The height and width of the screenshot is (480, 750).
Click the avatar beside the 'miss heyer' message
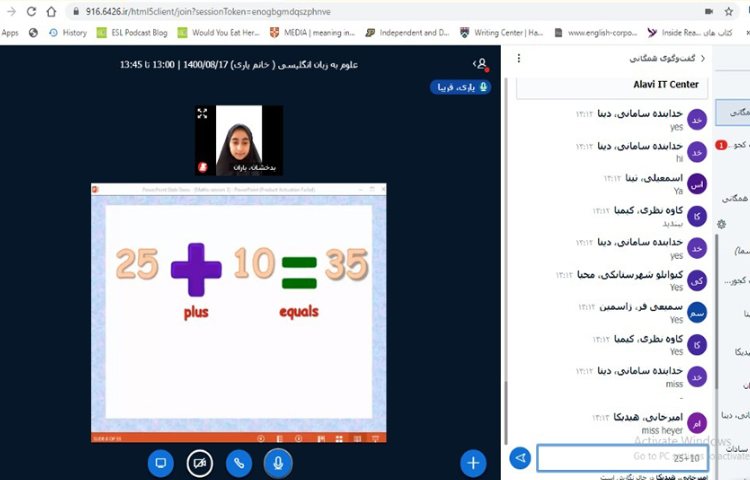click(697, 423)
